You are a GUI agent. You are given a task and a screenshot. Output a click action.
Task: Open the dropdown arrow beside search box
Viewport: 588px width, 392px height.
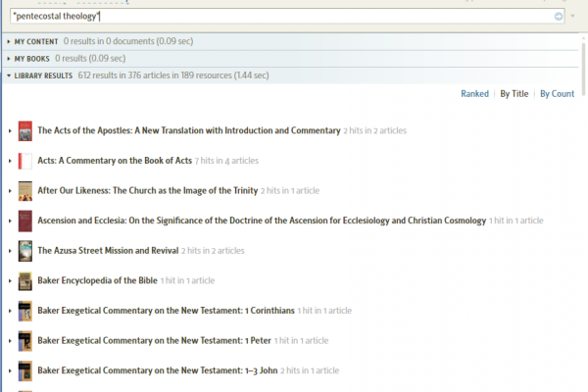572,17
